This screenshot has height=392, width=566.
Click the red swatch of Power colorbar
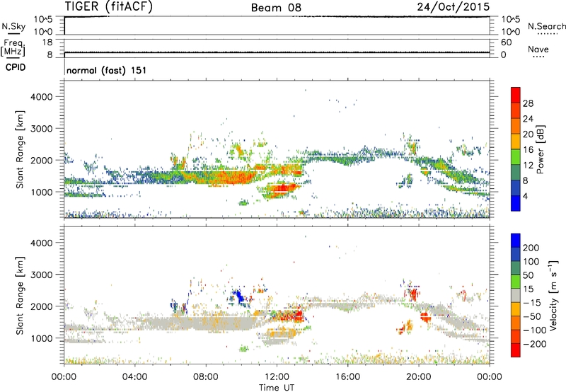click(516, 95)
